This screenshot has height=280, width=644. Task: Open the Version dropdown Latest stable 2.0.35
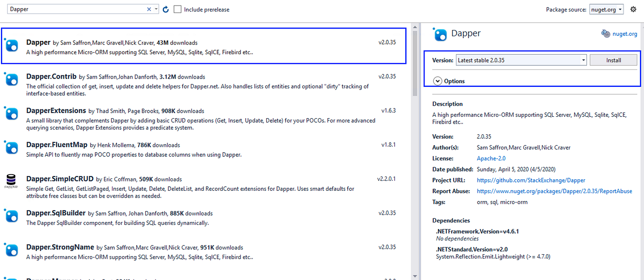point(521,60)
